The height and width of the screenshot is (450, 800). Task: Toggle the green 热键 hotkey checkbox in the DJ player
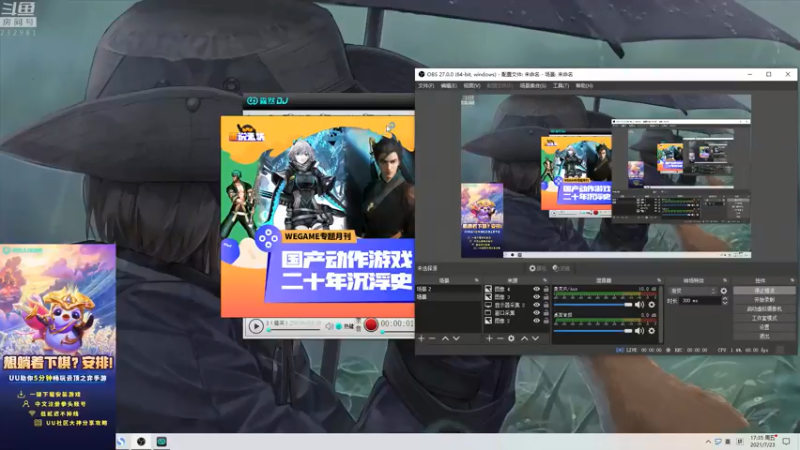coord(339,326)
